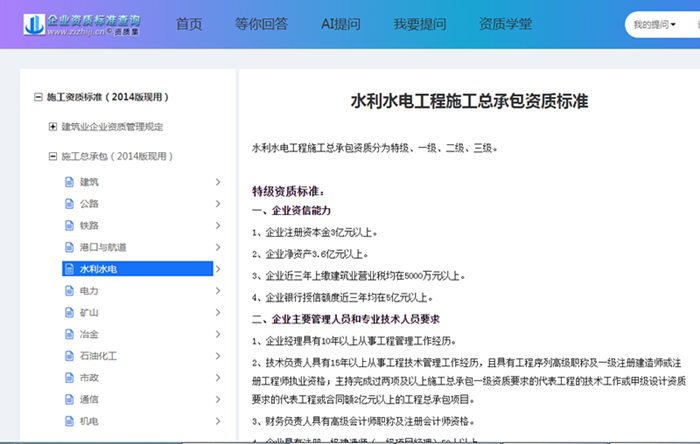This screenshot has height=444, width=700.
Task: Select 市政 in the sidebar tree
Action: [x=89, y=378]
